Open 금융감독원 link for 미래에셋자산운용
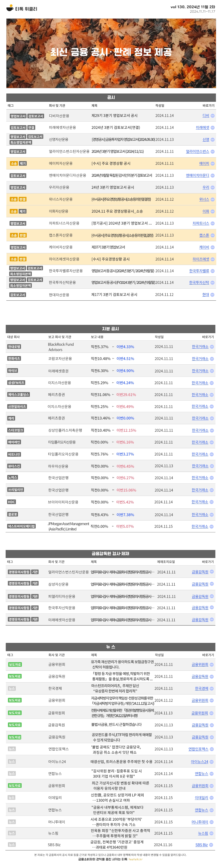The image size is (221, 868). coord(200,620)
